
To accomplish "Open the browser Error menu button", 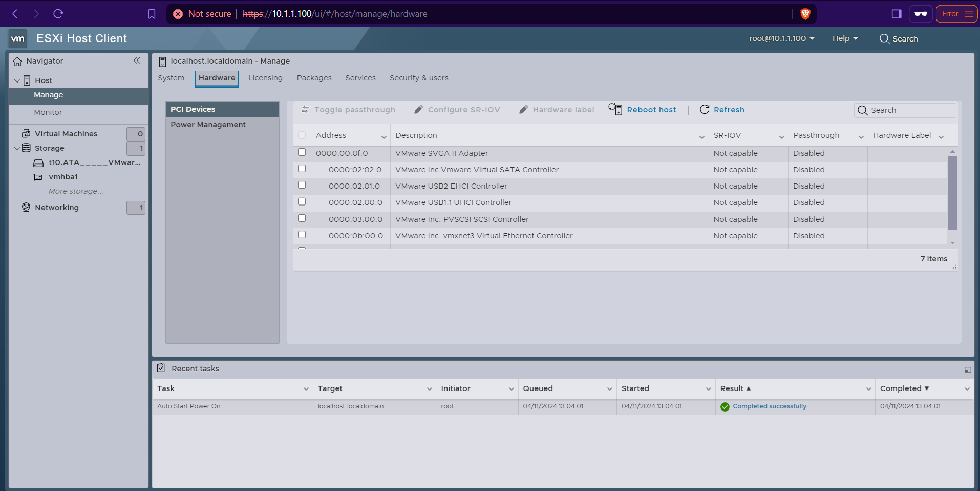I will point(956,14).
